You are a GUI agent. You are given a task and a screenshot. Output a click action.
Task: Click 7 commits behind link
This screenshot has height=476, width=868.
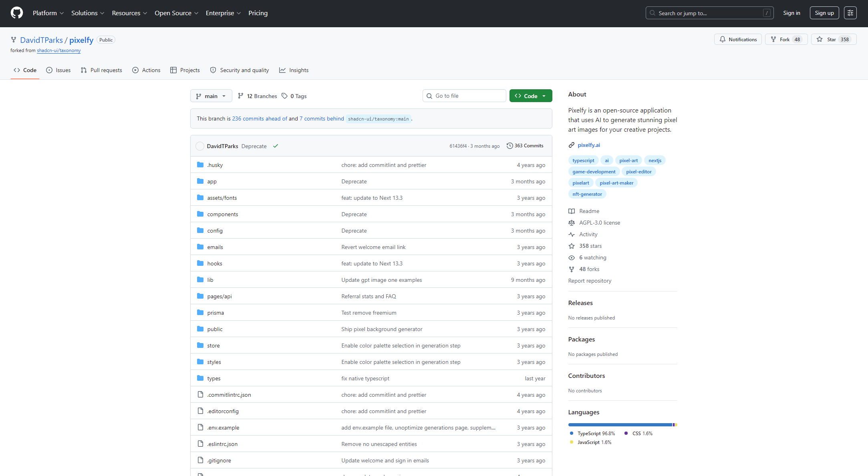point(322,119)
